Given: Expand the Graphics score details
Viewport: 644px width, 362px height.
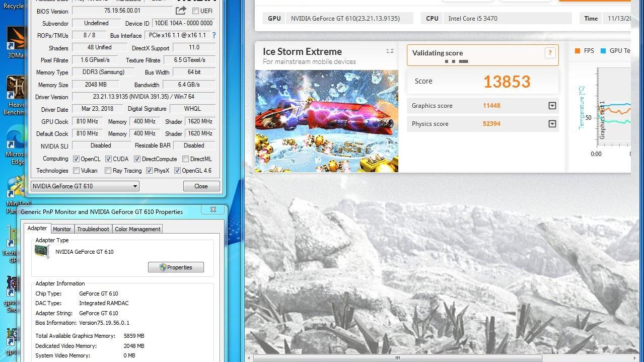Looking at the screenshot, I should click(552, 106).
